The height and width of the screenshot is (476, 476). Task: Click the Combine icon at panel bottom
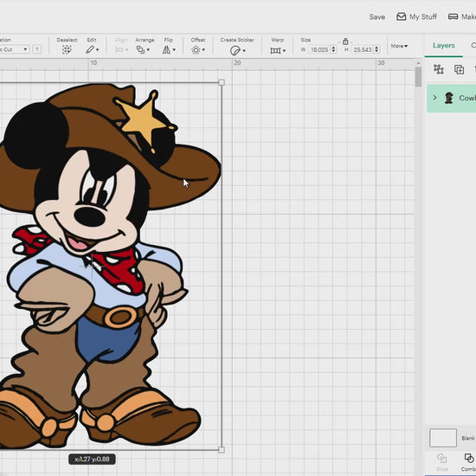tap(469, 458)
